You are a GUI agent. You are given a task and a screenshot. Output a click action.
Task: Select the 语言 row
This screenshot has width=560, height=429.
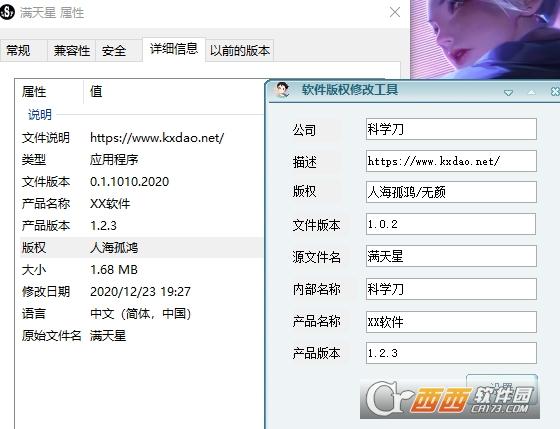point(141,314)
